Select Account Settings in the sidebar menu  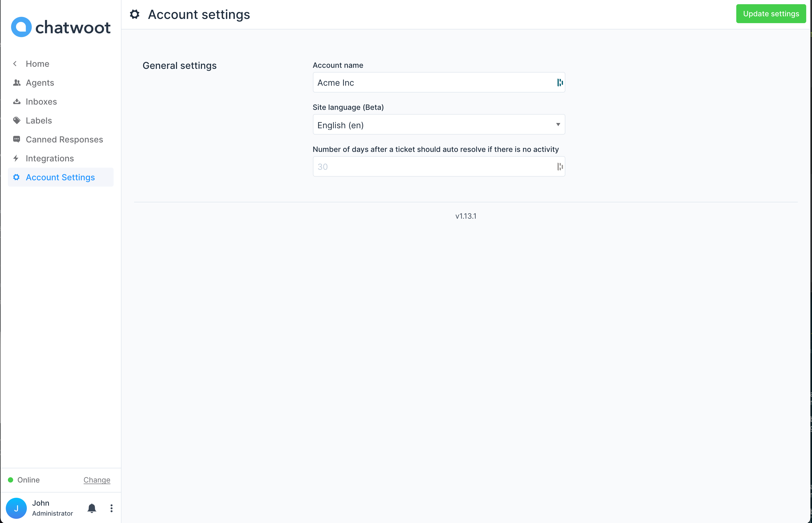pyautogui.click(x=60, y=177)
